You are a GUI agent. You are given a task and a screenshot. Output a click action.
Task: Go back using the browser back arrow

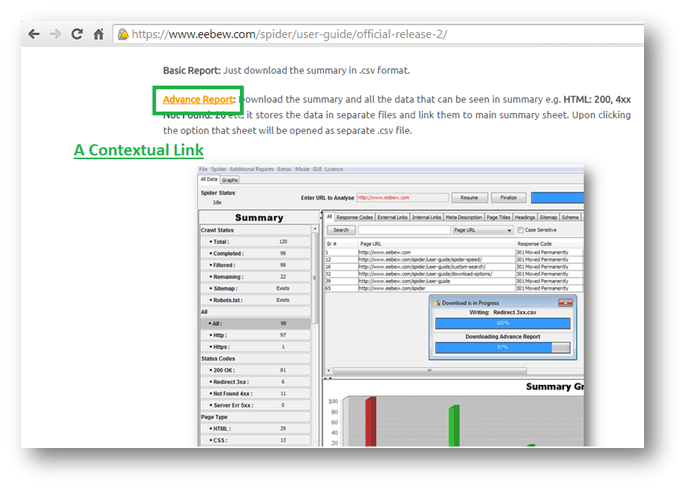(34, 34)
